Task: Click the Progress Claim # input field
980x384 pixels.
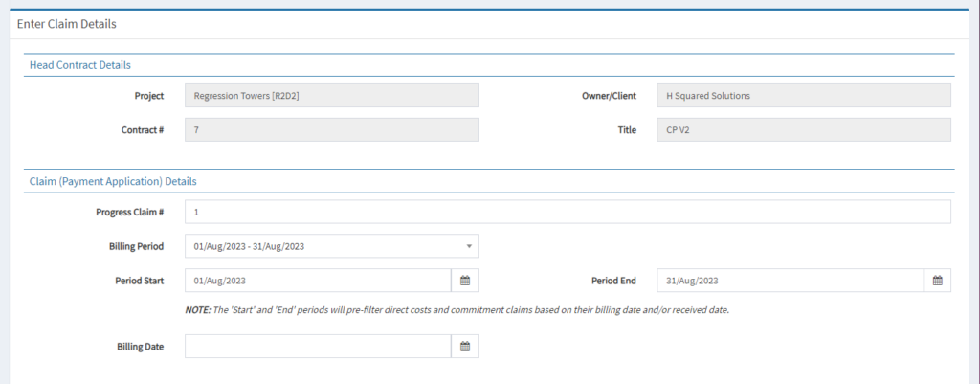Action: click(x=568, y=212)
